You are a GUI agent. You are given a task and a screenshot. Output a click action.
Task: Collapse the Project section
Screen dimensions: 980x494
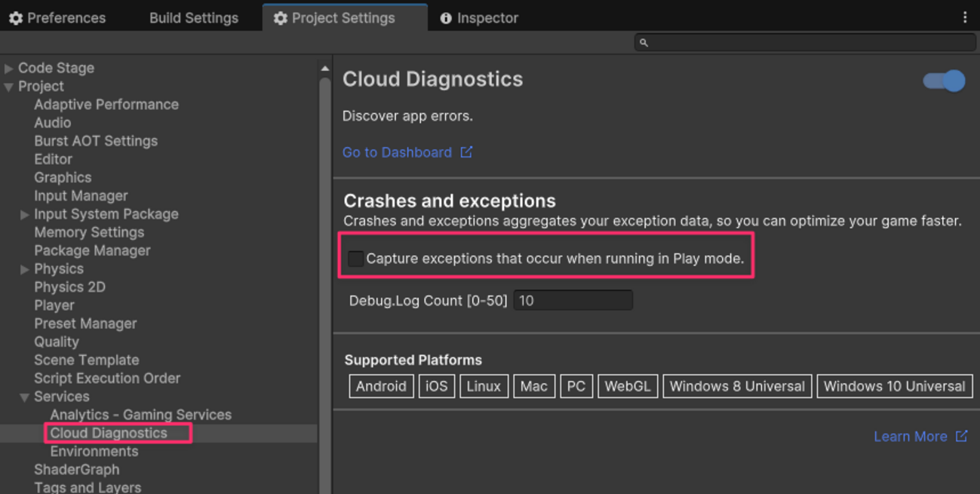(x=8, y=85)
